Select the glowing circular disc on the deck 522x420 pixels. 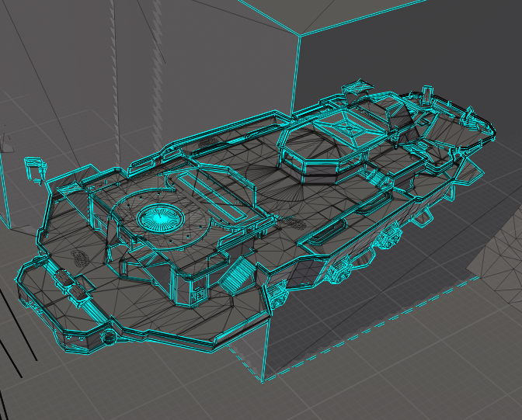(160, 218)
